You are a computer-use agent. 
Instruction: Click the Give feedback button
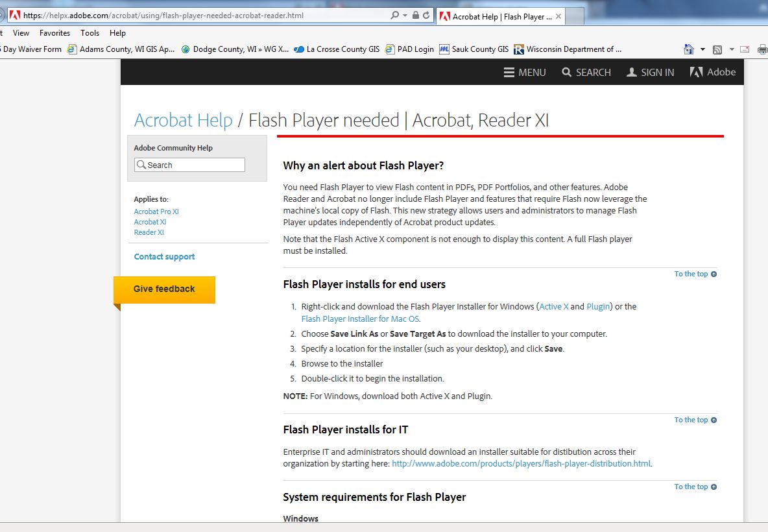click(164, 290)
